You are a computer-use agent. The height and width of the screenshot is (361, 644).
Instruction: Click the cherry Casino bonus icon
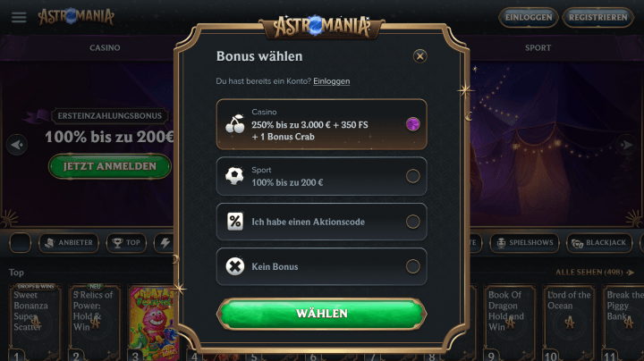(235, 124)
